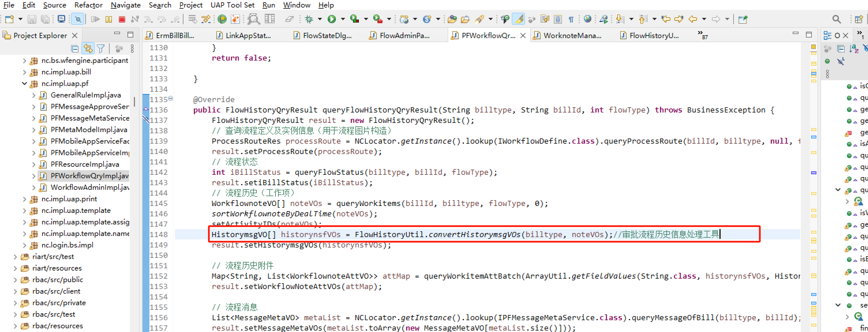Click the toolbar Search magnifier icon
Image resolution: width=868 pixels, height=332 pixels.
(836, 19)
